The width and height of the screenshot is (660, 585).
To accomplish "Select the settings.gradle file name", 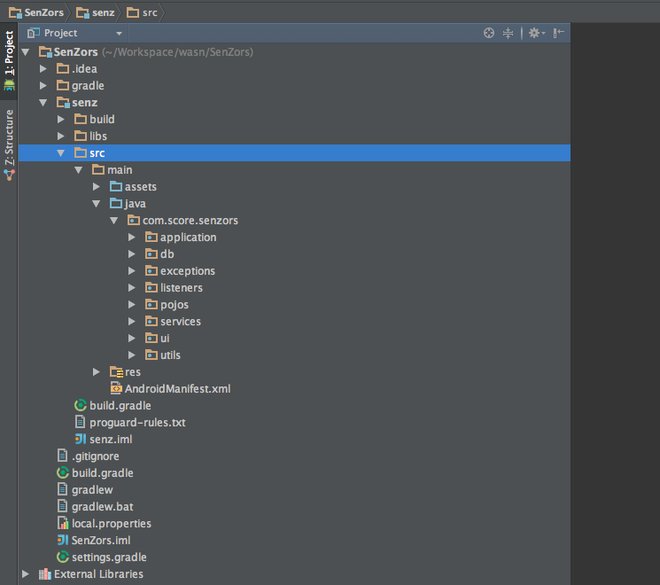I will pyautogui.click(x=109, y=557).
